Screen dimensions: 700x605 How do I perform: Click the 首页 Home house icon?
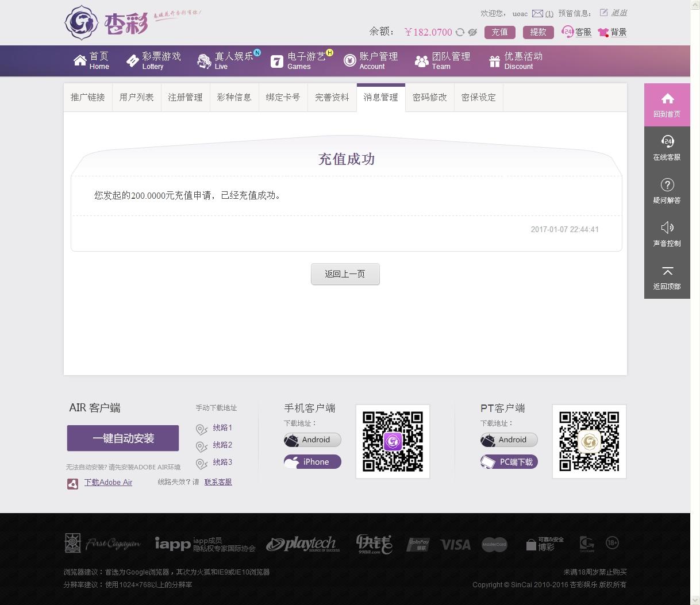click(x=80, y=60)
